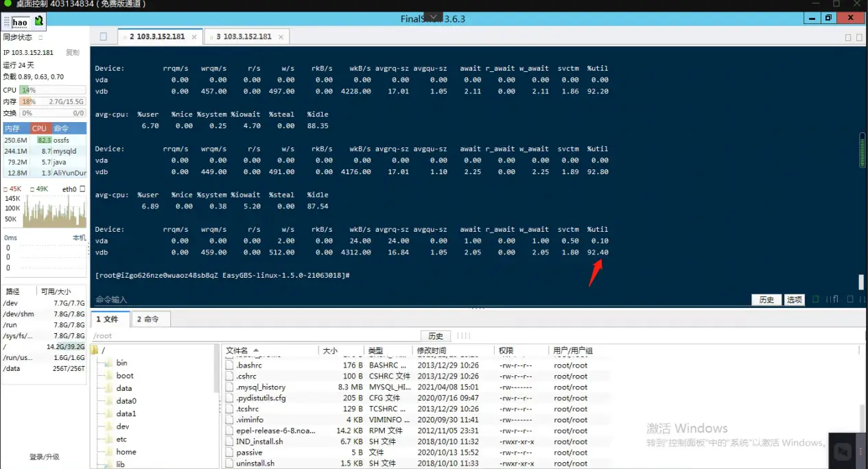Click the green sync icon beside hao
This screenshot has width=868, height=469.
click(38, 21)
